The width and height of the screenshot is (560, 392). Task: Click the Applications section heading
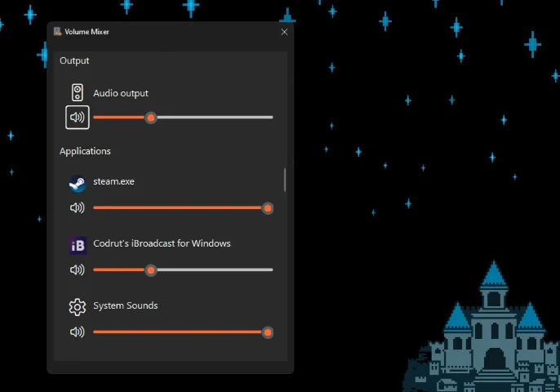pyautogui.click(x=85, y=151)
